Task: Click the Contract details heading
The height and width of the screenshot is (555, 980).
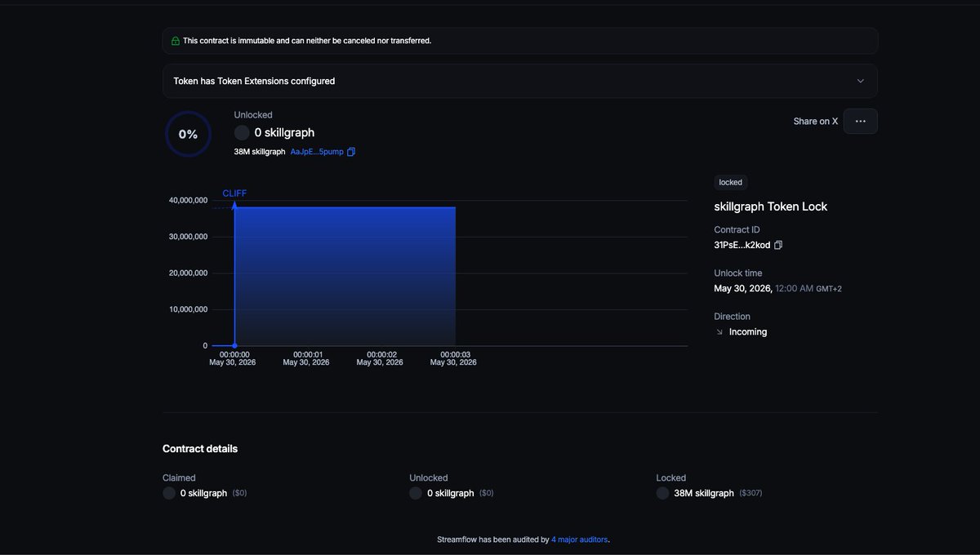Action: (200, 449)
